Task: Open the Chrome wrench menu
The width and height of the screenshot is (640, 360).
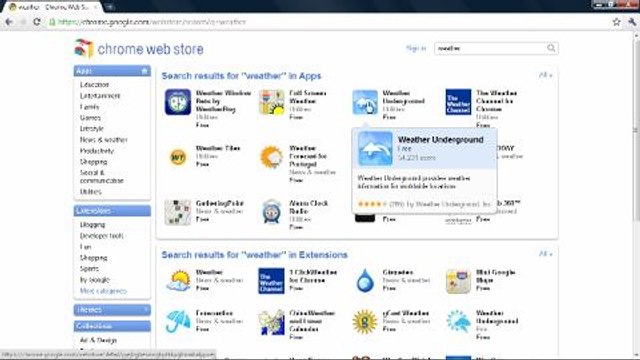Action: (632, 22)
